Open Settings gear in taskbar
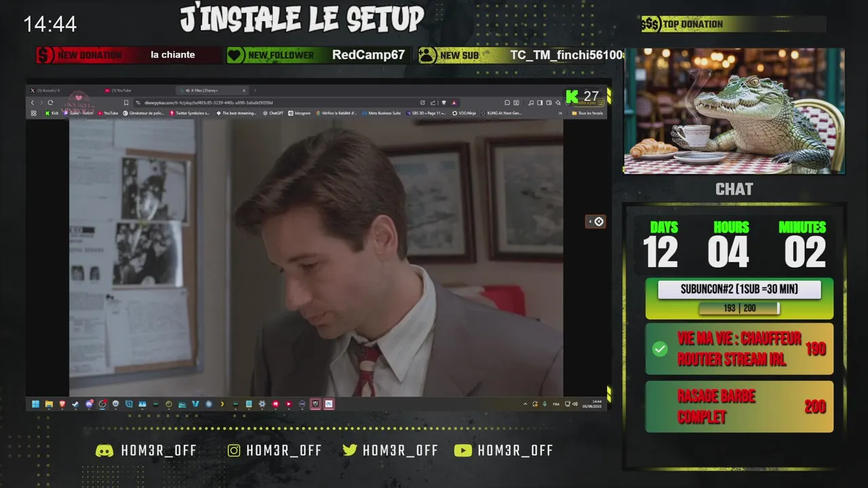The image size is (868, 488). click(x=262, y=404)
